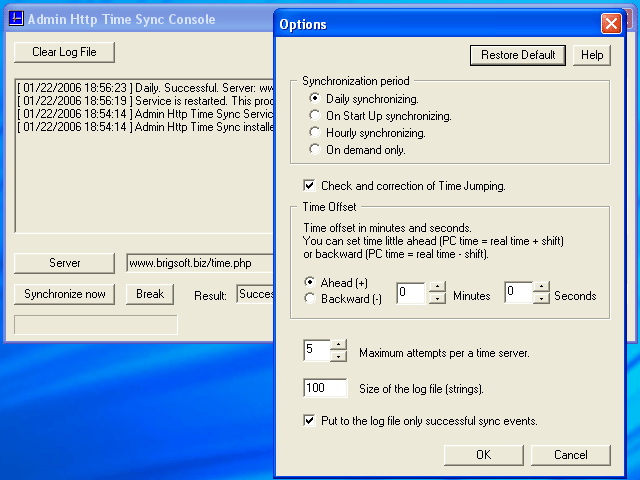Focus the log file size field
The width and height of the screenshot is (640, 480).
[x=325, y=388]
